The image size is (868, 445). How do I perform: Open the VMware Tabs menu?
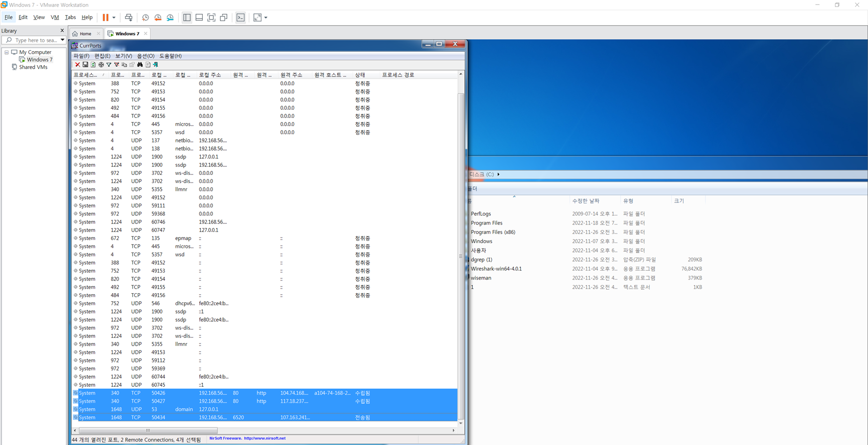point(70,17)
